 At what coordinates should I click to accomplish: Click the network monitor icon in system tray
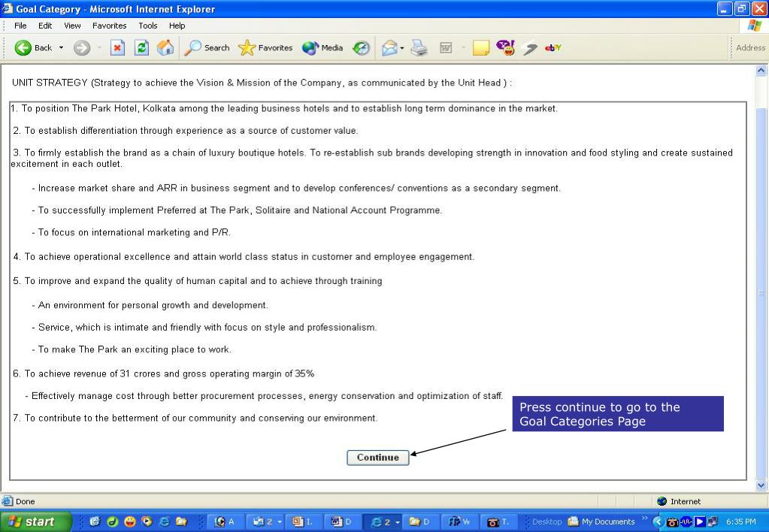pos(713,521)
